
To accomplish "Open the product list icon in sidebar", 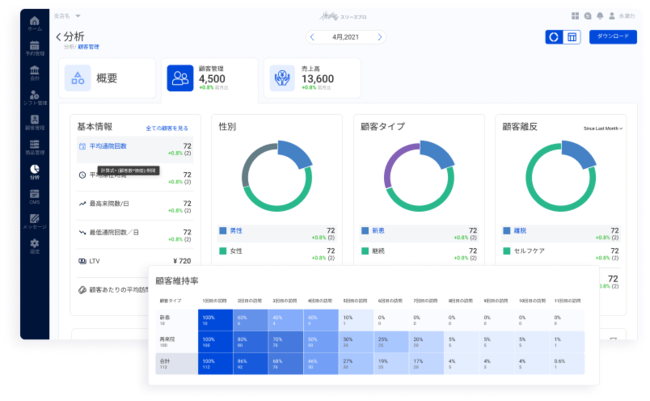I will pos(34,144).
